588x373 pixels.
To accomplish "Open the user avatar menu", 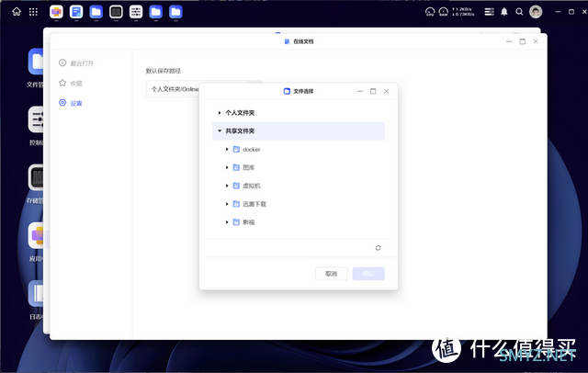I will pos(536,12).
